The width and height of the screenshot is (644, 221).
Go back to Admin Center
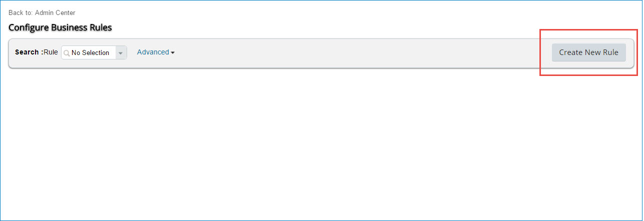click(x=55, y=12)
